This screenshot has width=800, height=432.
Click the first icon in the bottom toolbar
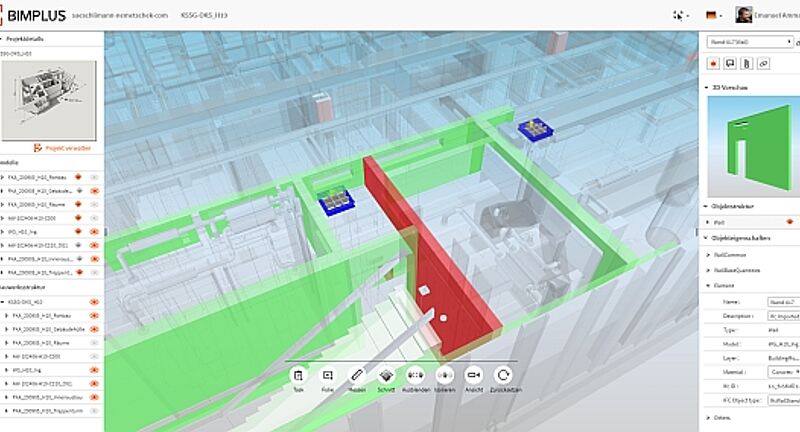(x=298, y=375)
